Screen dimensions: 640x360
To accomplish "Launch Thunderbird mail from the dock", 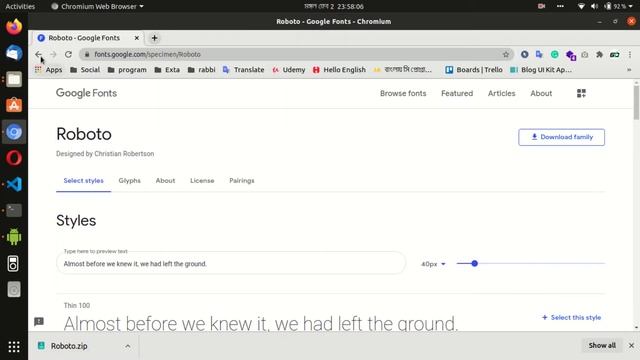I will click(14, 53).
